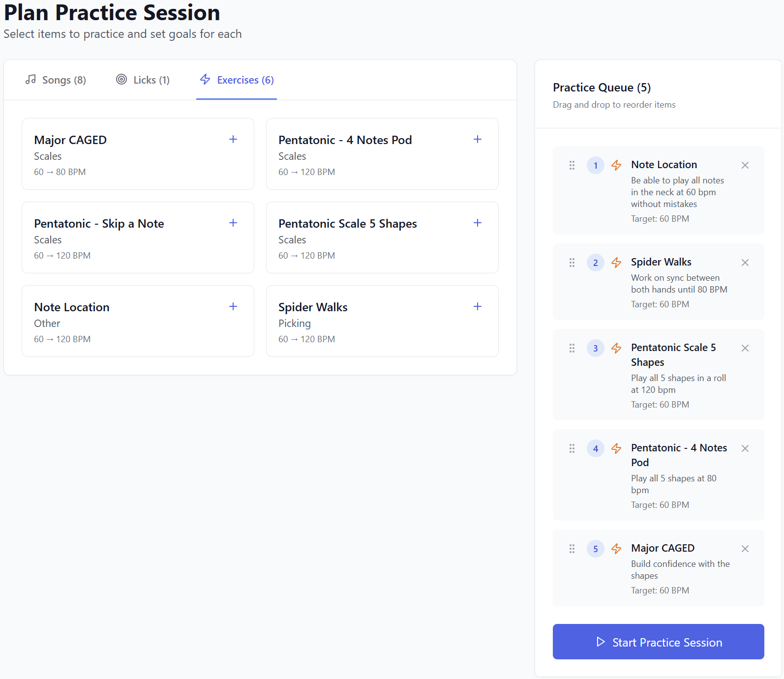Click lightning icon on queued Major CAGED
The image size is (784, 679).
point(616,549)
